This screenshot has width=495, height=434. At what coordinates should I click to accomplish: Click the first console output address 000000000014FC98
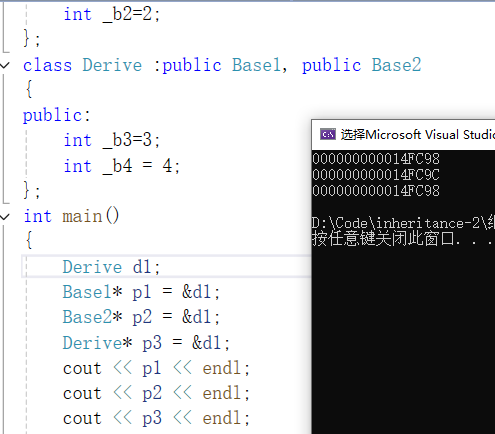(x=376, y=159)
